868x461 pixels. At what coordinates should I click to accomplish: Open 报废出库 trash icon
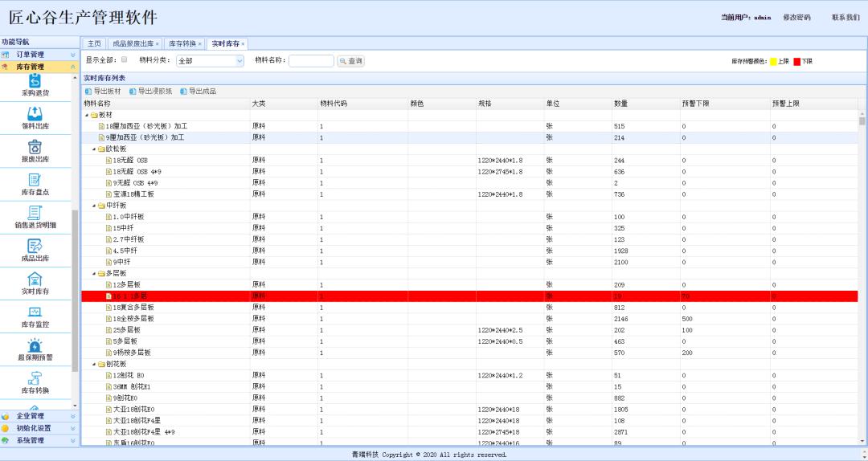(x=35, y=147)
